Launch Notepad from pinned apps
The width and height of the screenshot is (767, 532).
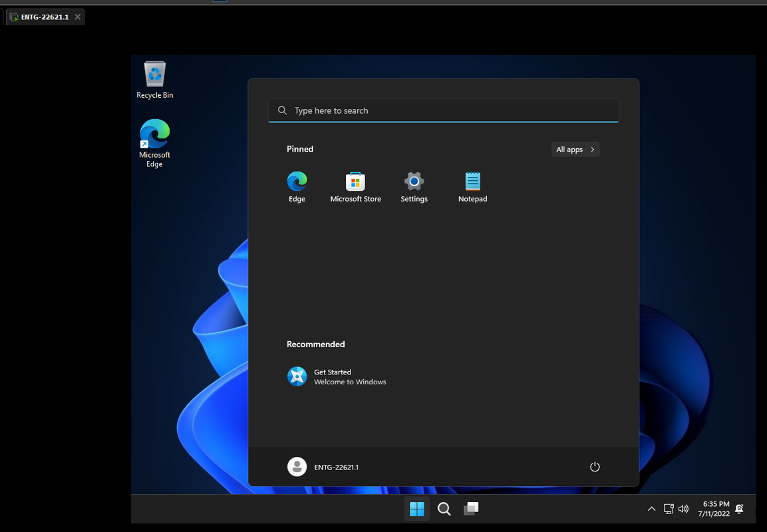(472, 187)
